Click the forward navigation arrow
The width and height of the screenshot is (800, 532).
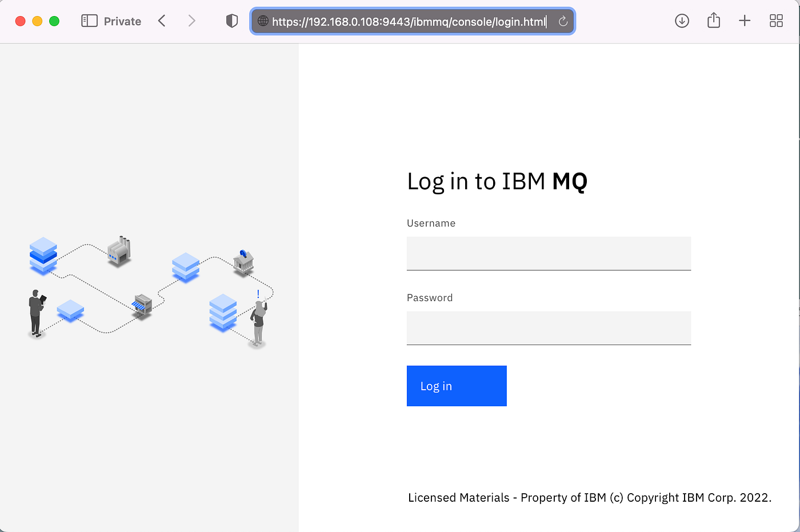(191, 21)
